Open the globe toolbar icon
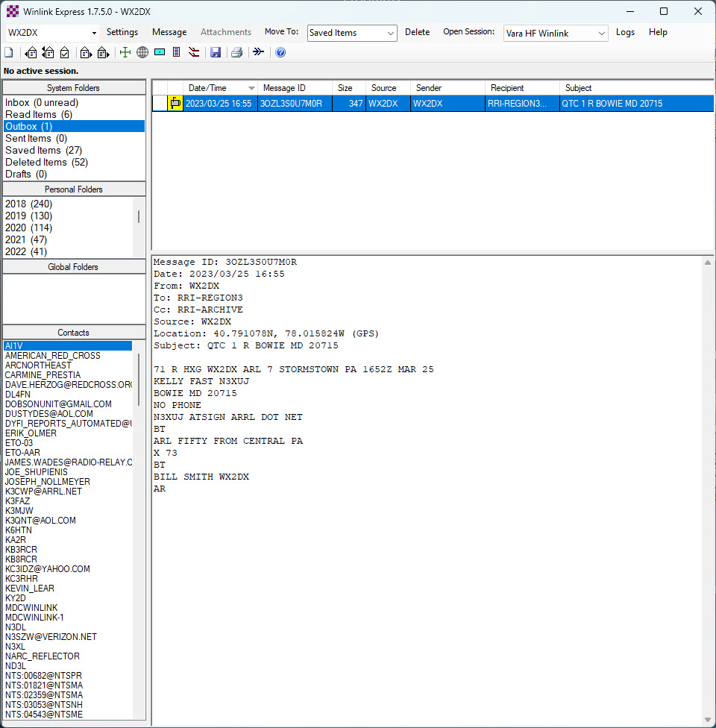 tap(142, 52)
